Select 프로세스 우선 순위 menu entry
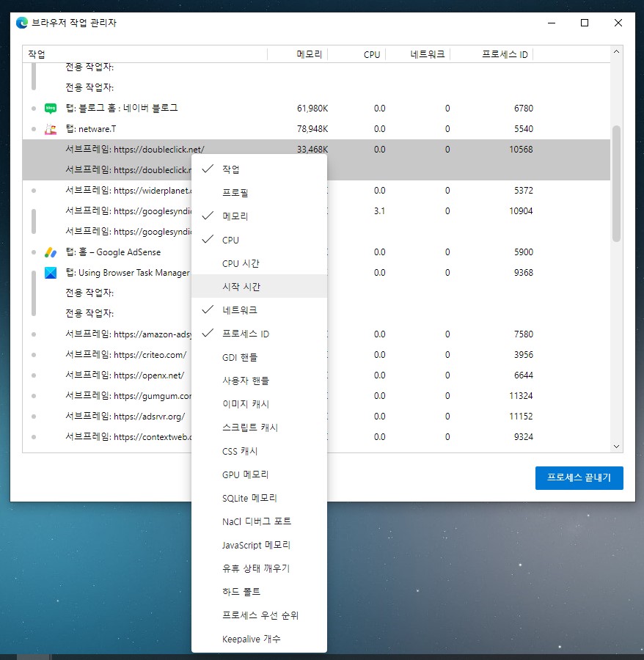644x660 pixels. point(259,615)
